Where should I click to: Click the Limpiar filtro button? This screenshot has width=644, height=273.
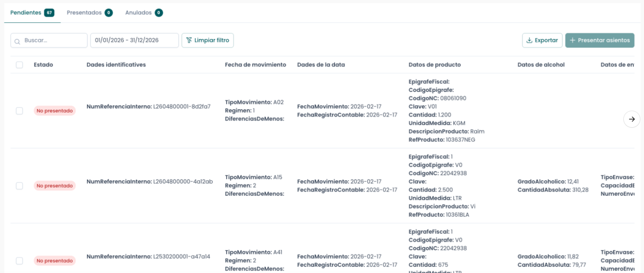click(208, 40)
